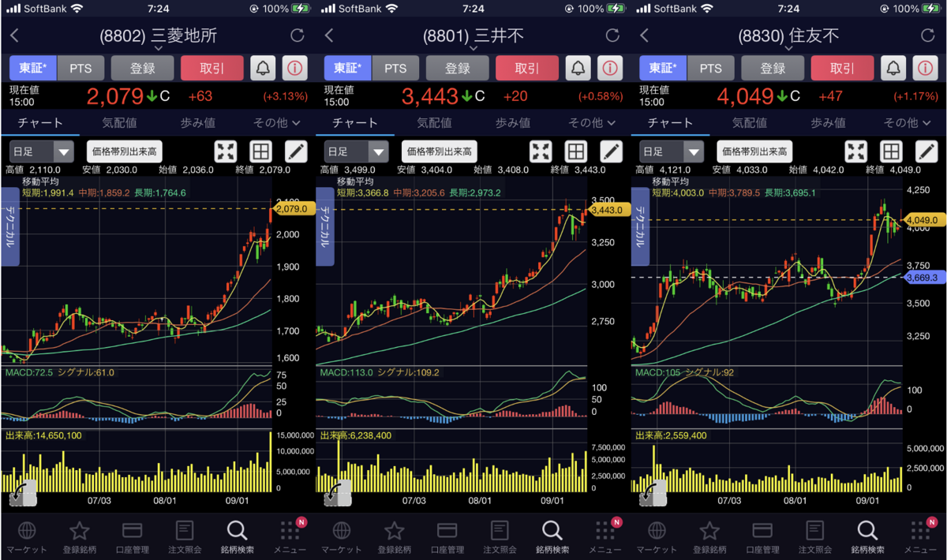Open 日足 period dropdown for 三菱地所

[x=42, y=151]
